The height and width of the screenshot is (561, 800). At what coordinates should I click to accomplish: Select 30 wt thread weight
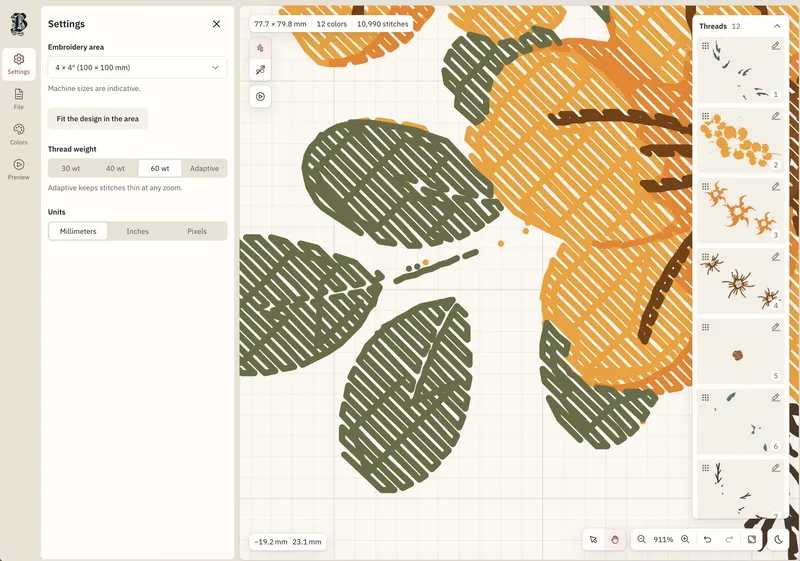tap(71, 168)
